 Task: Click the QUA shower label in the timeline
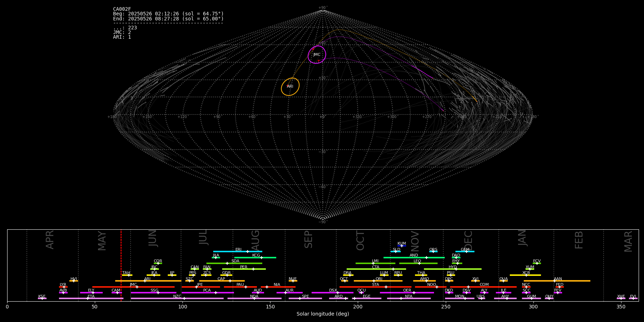tap(504, 279)
